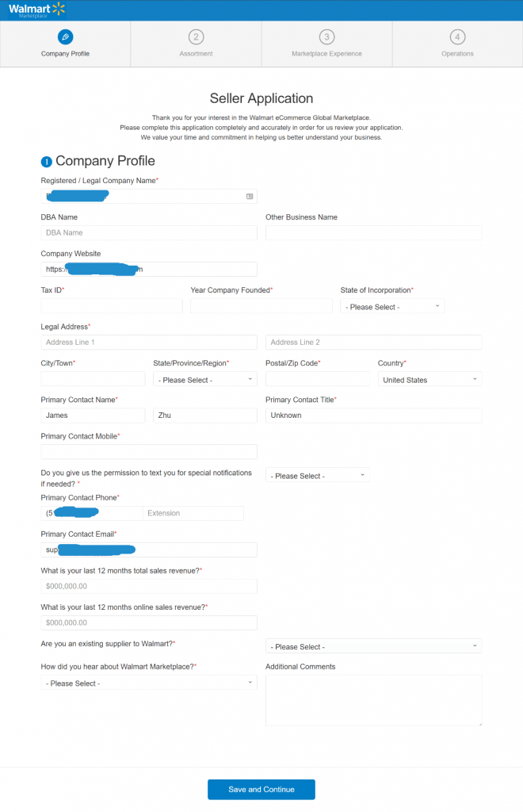This screenshot has width=523, height=812.
Task: Click the Walmart Marketplace logo
Action: tap(36, 10)
